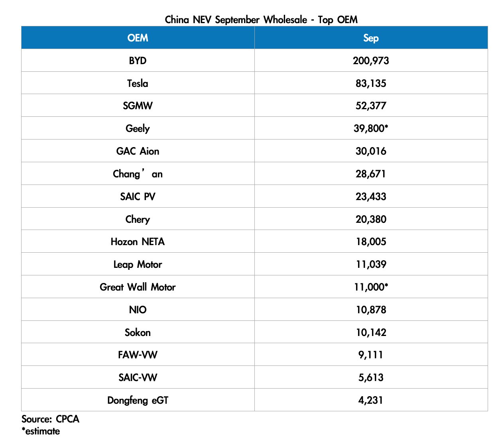Click the FAW-VW cell

[x=138, y=355]
